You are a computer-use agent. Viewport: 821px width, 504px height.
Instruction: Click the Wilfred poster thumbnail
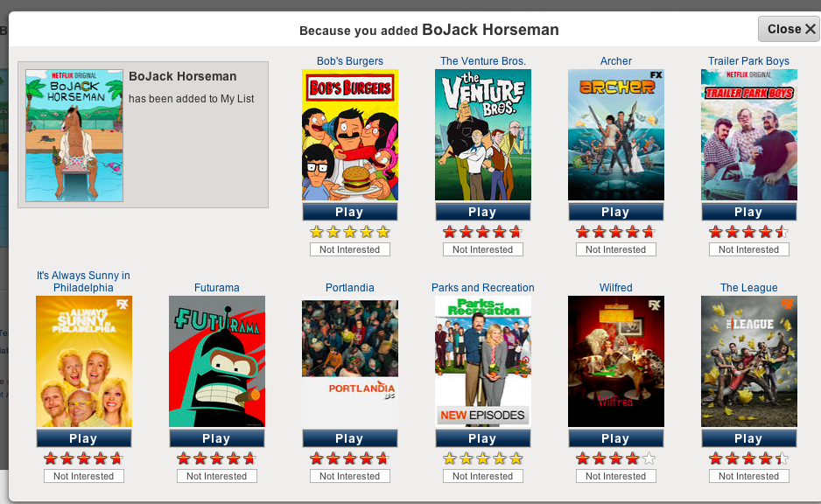point(616,361)
